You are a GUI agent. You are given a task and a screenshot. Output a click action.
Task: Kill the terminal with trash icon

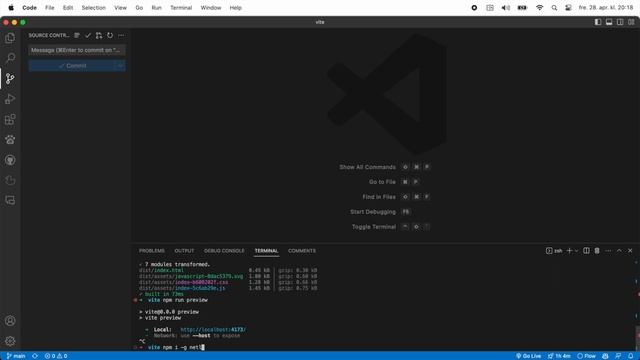pos(597,251)
